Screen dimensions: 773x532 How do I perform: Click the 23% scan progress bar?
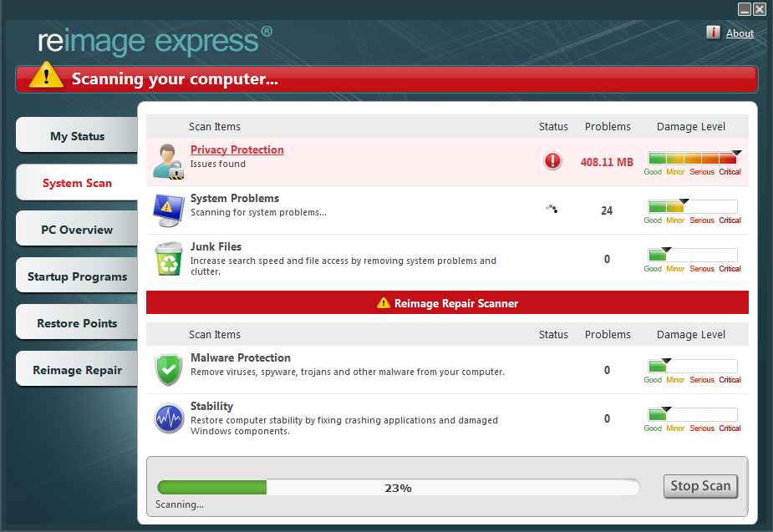(399, 488)
